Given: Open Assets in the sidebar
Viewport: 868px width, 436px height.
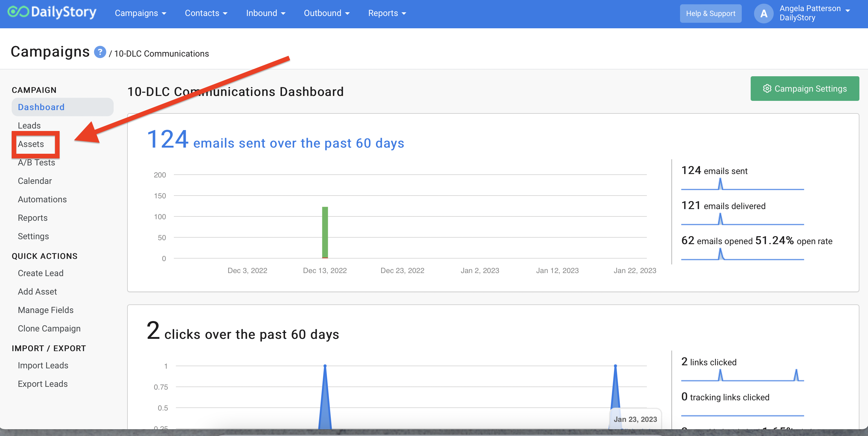Looking at the screenshot, I should (x=31, y=144).
